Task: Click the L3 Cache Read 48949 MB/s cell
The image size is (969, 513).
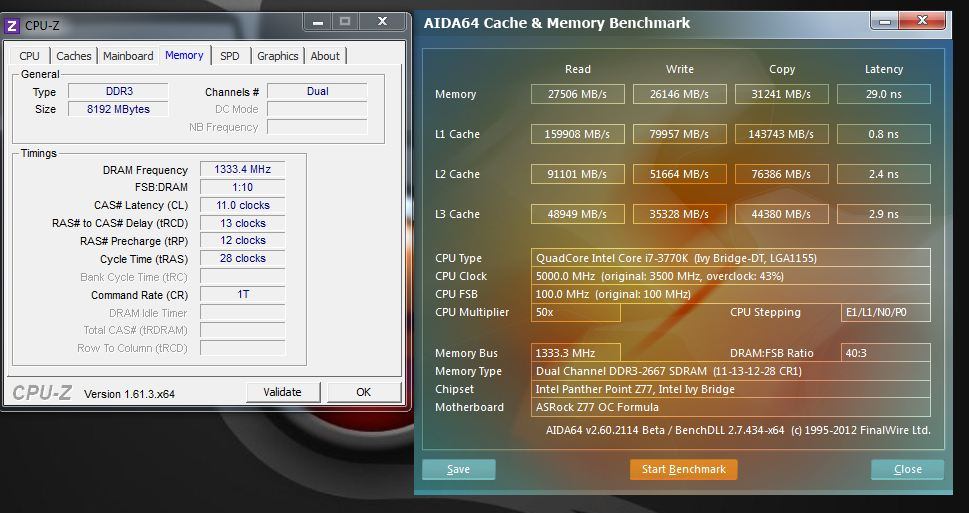Action: click(x=578, y=214)
